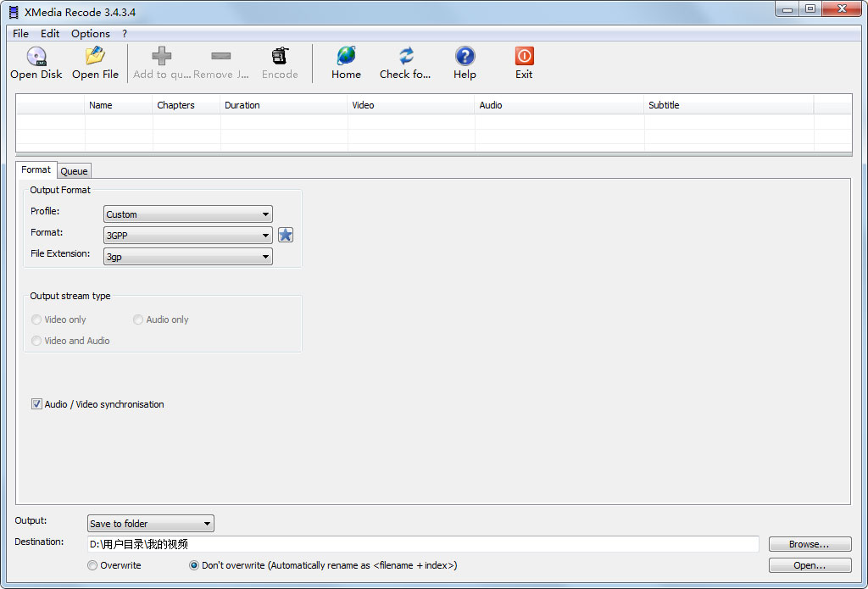The image size is (868, 589).
Task: Select the Video only radio button
Action: pyautogui.click(x=36, y=320)
